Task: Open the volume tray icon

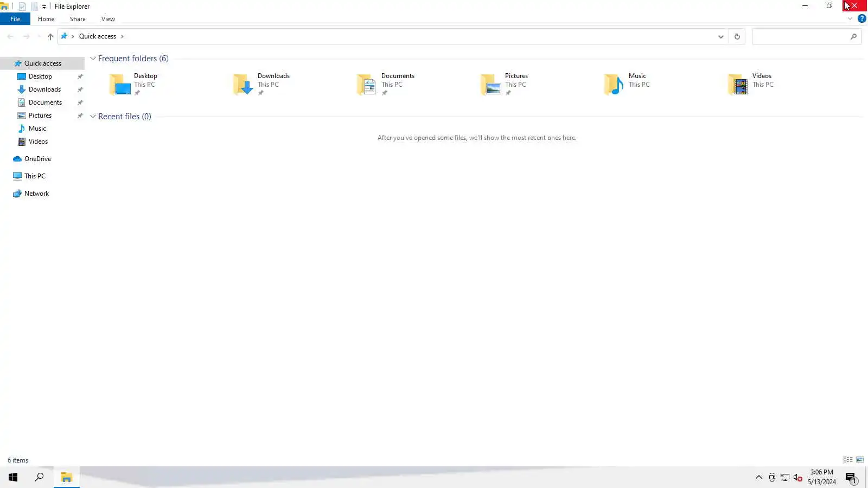Action: 797,477
